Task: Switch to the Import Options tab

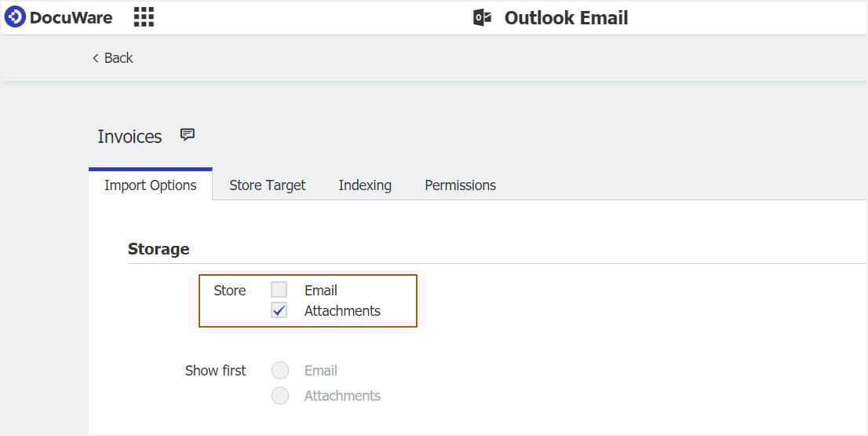Action: point(151,185)
